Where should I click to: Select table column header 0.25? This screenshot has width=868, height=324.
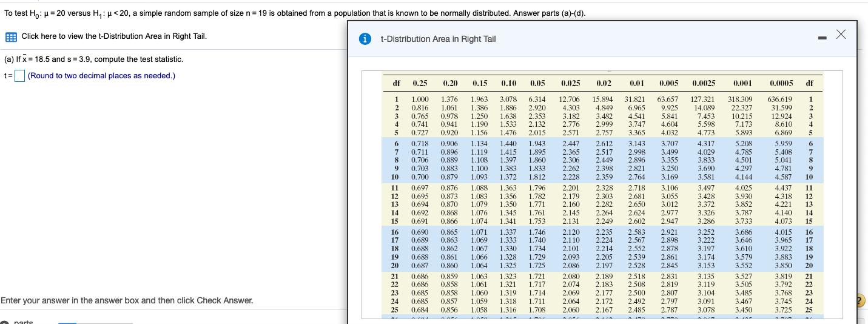420,83
